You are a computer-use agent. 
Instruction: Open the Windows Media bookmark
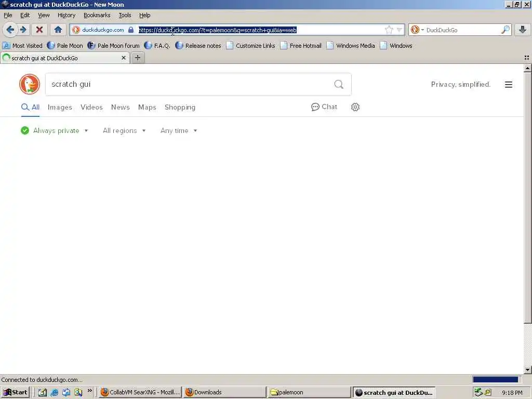pyautogui.click(x=351, y=46)
